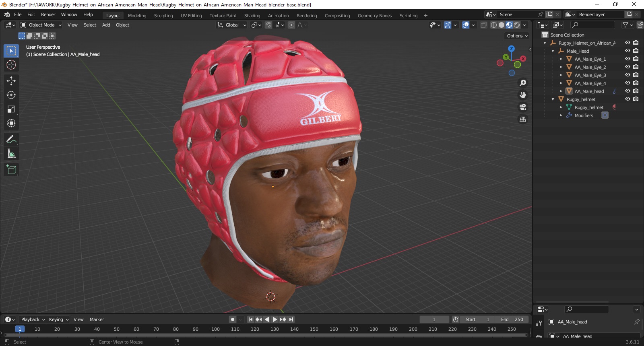This screenshot has height=346, width=644.
Task: Jump to the previous keyframe
Action: [258, 319]
